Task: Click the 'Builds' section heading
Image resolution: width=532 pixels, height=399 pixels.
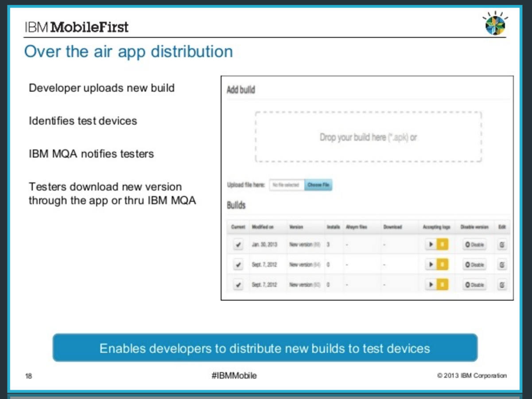Action: [x=236, y=205]
